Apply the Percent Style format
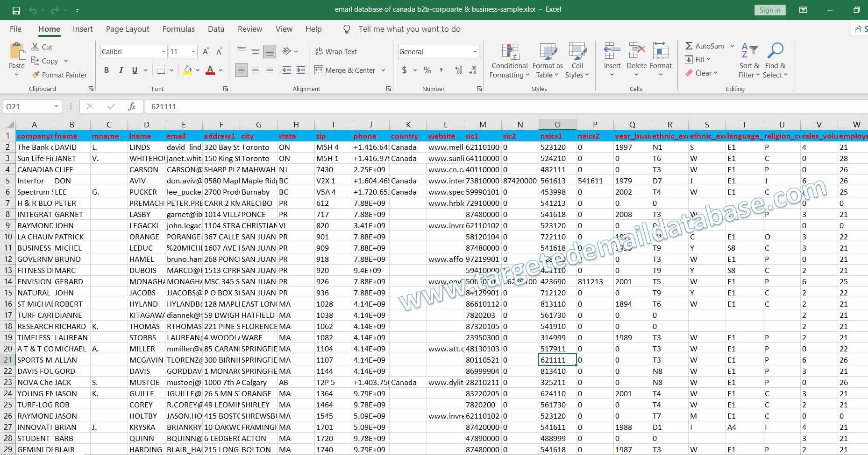Screen dimensions: 868x455 pyautogui.click(x=427, y=70)
